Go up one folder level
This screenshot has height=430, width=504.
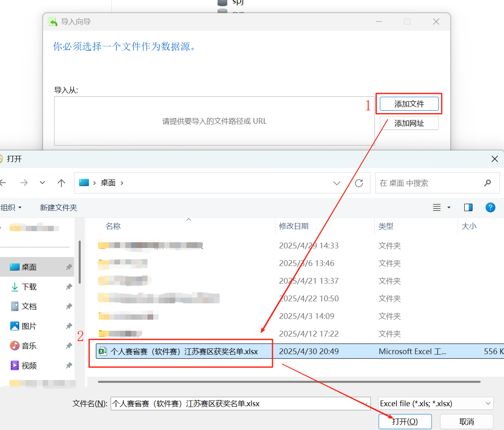[x=61, y=183]
